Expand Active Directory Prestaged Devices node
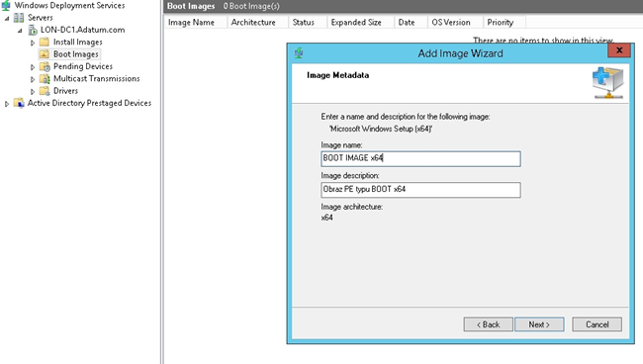643x364 pixels. (7, 104)
